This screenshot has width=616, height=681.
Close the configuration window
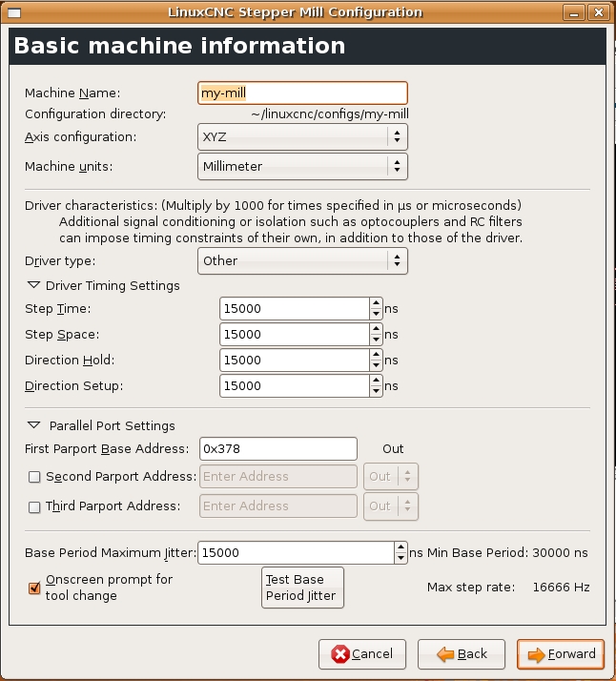click(x=599, y=12)
